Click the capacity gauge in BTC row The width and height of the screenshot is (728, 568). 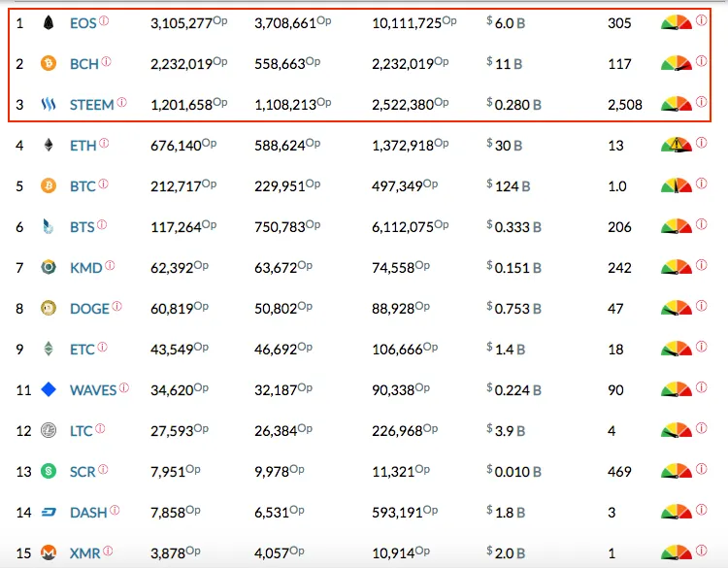point(677,185)
